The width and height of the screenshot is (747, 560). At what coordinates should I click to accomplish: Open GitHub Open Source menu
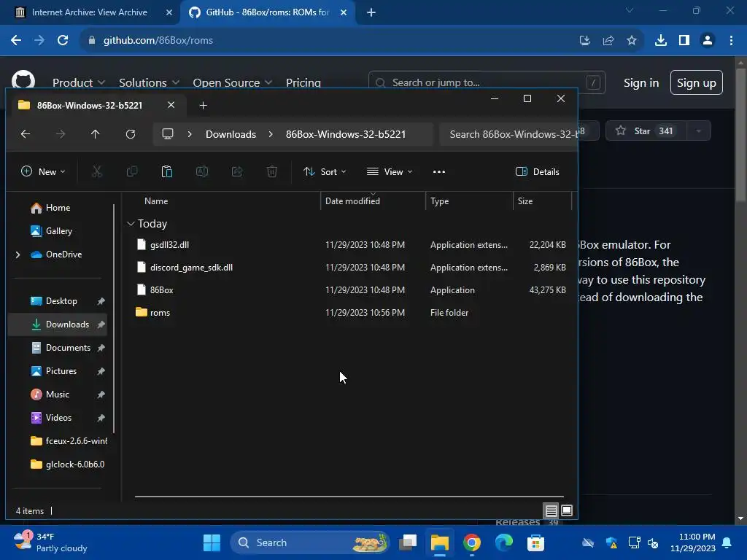[233, 83]
